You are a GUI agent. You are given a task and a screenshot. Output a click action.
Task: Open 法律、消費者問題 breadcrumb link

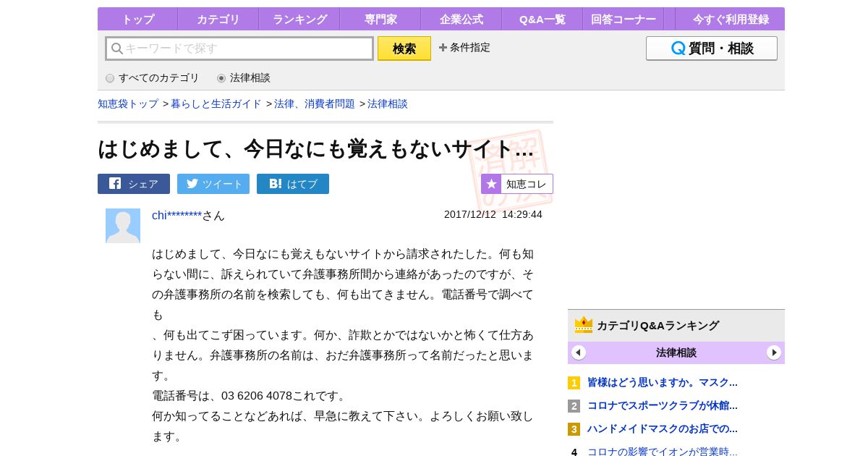click(x=315, y=104)
